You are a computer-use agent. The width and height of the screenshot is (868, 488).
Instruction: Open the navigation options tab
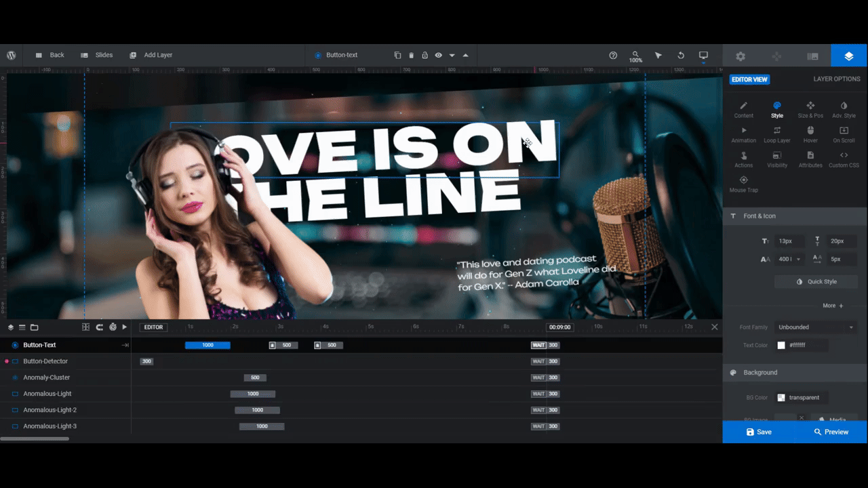click(x=776, y=56)
